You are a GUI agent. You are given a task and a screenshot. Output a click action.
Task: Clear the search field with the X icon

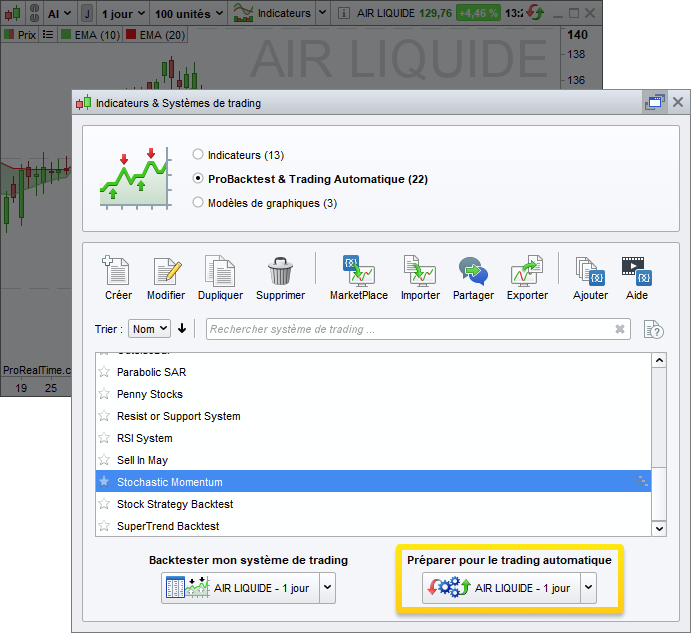coord(620,329)
